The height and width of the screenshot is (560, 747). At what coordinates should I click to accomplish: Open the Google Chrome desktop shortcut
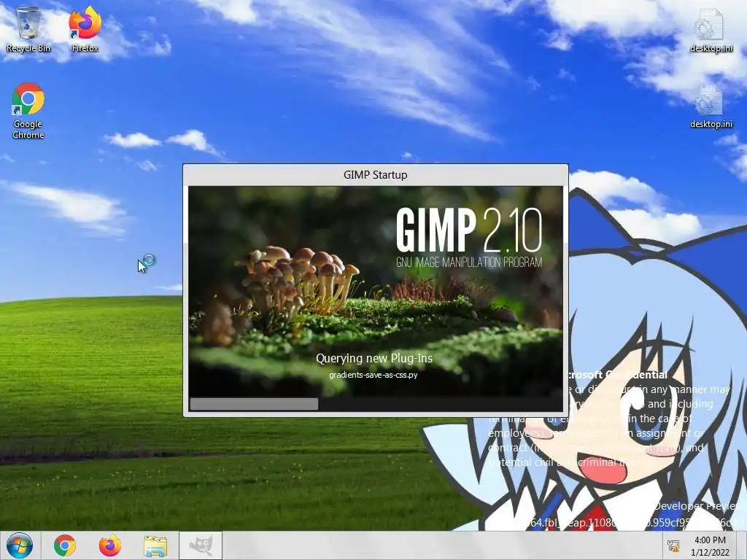[x=28, y=111]
